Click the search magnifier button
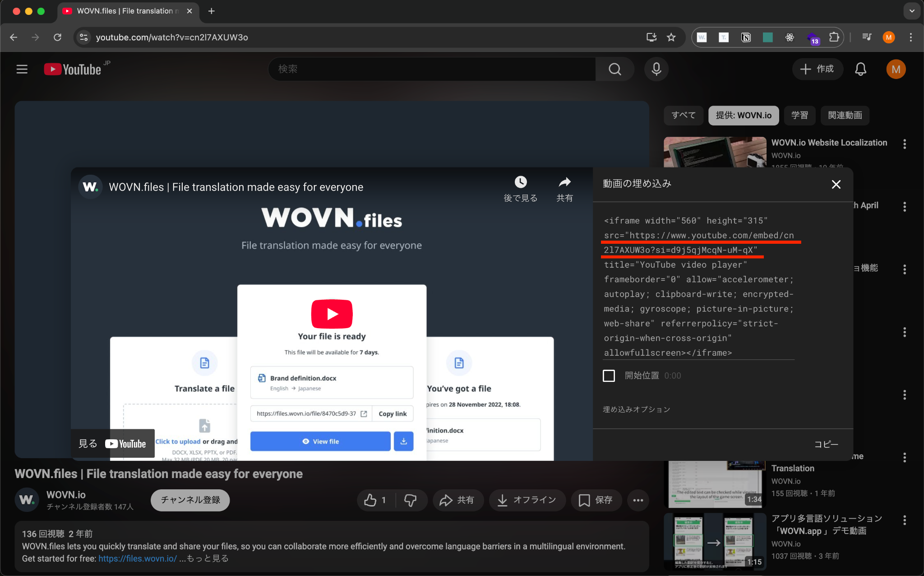This screenshot has width=924, height=576. [614, 69]
